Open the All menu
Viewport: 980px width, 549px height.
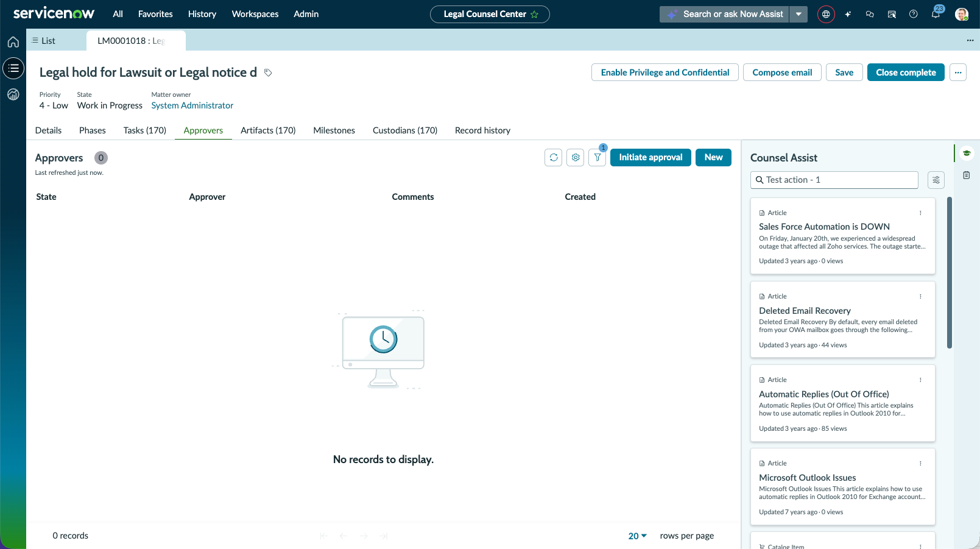pyautogui.click(x=118, y=14)
